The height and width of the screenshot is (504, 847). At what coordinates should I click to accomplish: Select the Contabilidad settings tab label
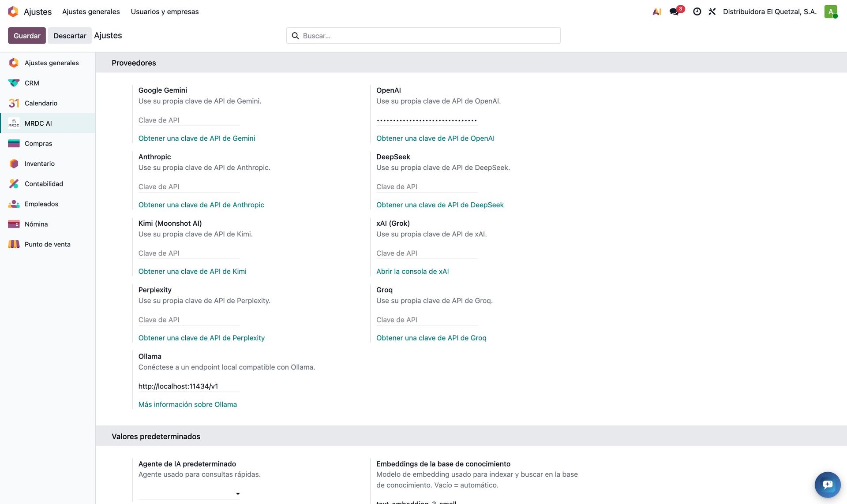44,184
